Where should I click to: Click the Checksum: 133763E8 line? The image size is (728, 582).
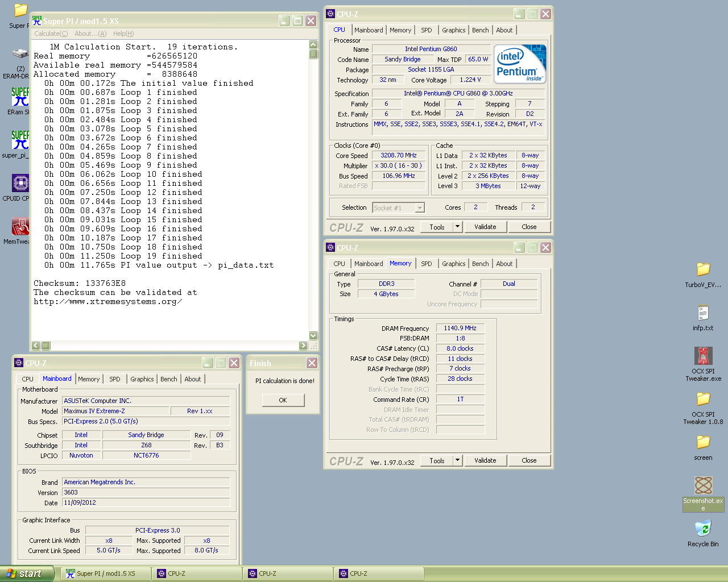click(x=80, y=283)
